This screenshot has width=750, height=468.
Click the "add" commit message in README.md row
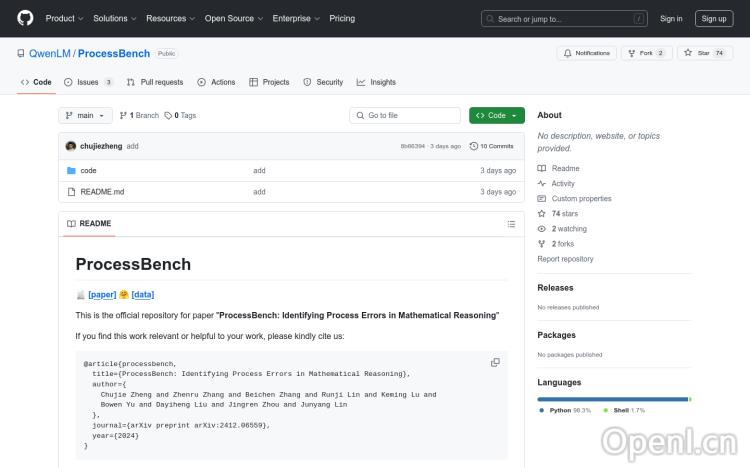pos(259,192)
